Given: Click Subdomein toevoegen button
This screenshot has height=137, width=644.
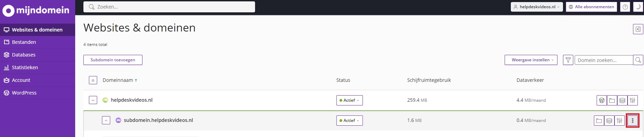Looking at the screenshot, I should click(x=113, y=60).
